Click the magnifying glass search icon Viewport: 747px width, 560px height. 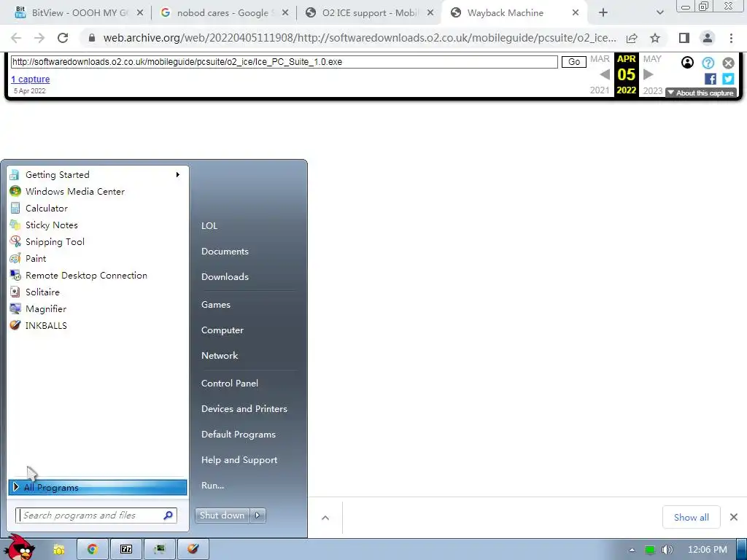[x=169, y=516]
